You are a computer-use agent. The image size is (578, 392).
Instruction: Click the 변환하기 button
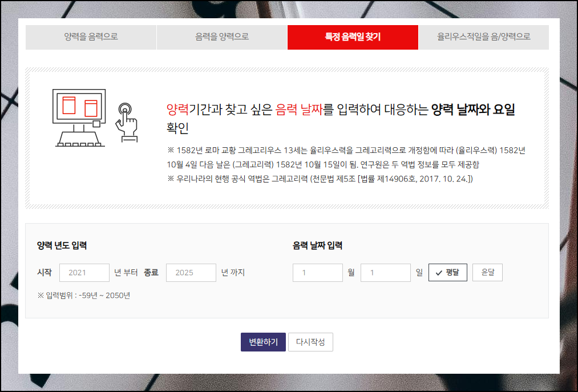pyautogui.click(x=263, y=342)
